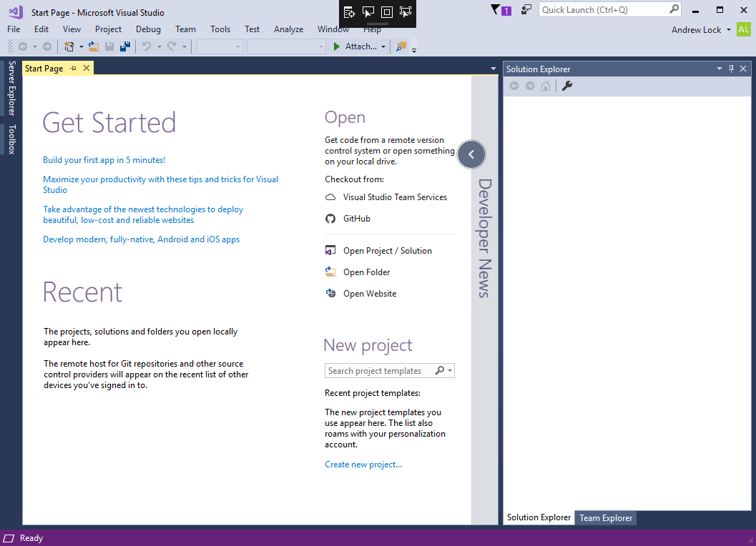Click the Visual Studio logo in the title bar
756x546 pixels.
point(16,12)
